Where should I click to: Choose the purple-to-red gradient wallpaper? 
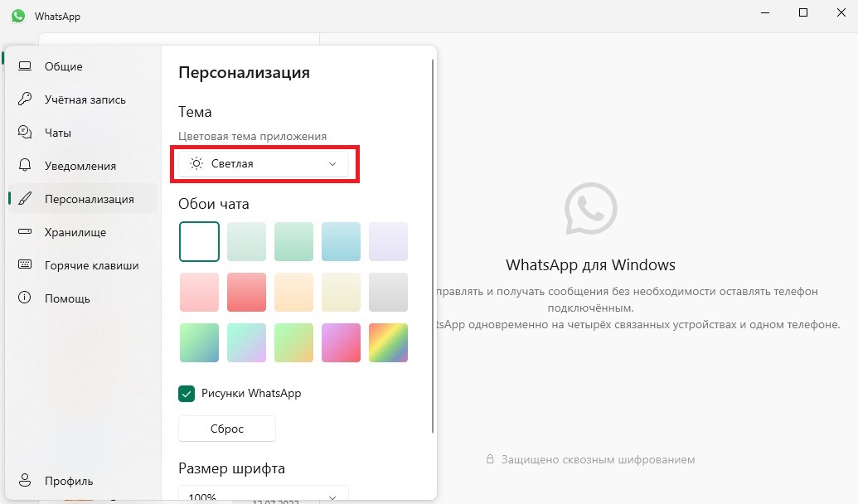(x=341, y=342)
